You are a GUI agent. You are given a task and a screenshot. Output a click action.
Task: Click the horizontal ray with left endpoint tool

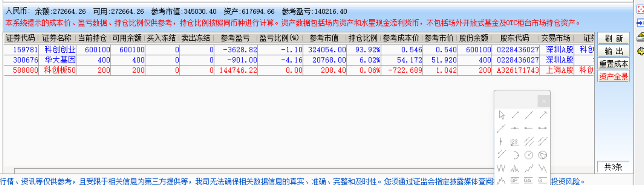[x=528, y=128]
